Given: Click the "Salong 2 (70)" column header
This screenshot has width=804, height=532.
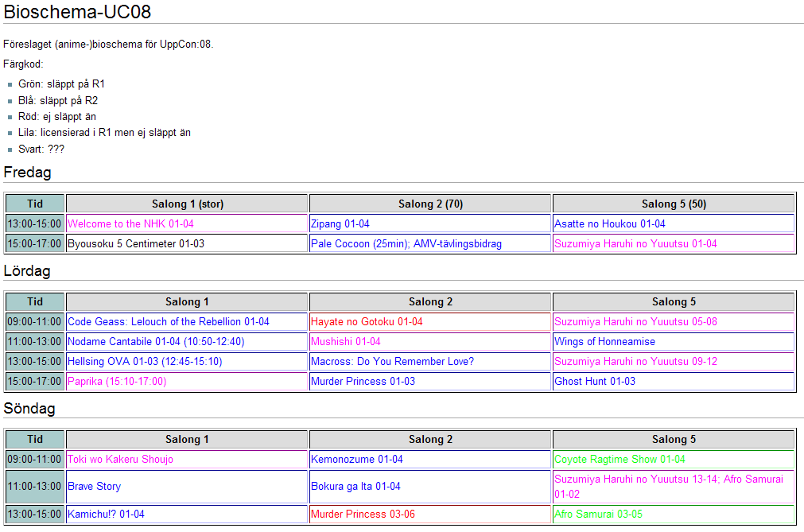Looking at the screenshot, I should click(430, 204).
